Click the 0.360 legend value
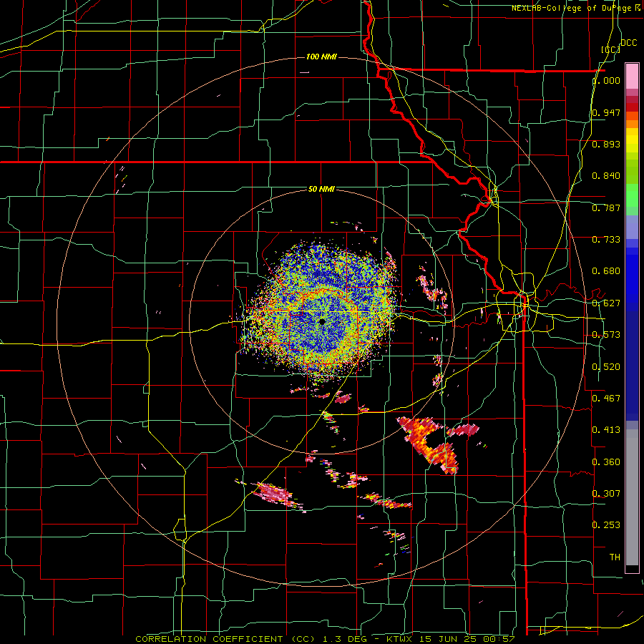This screenshot has height=644, width=644. 606,462
